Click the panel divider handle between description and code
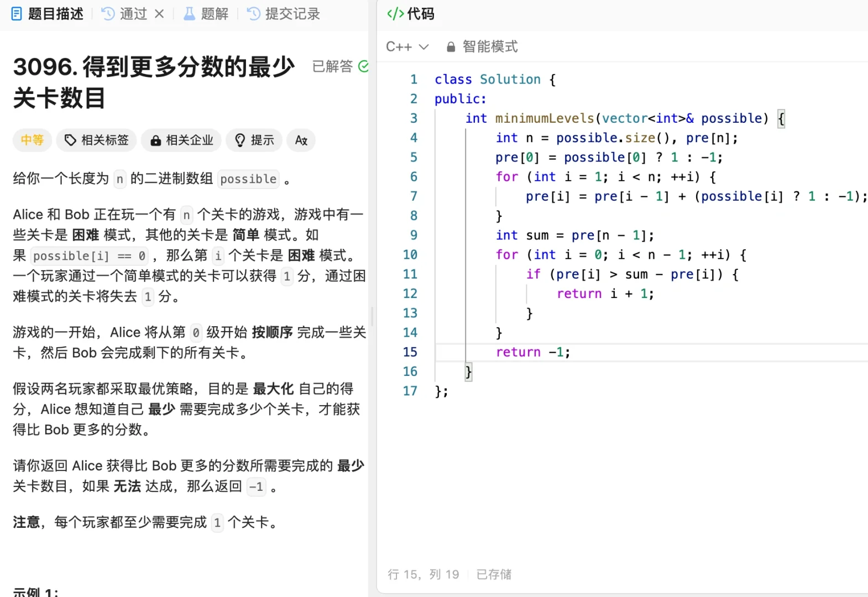This screenshot has width=868, height=597. click(x=373, y=316)
